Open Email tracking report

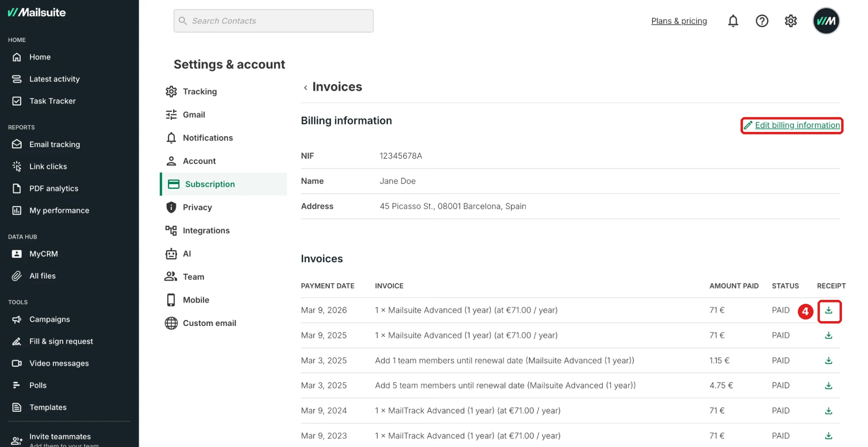[x=46, y=145]
